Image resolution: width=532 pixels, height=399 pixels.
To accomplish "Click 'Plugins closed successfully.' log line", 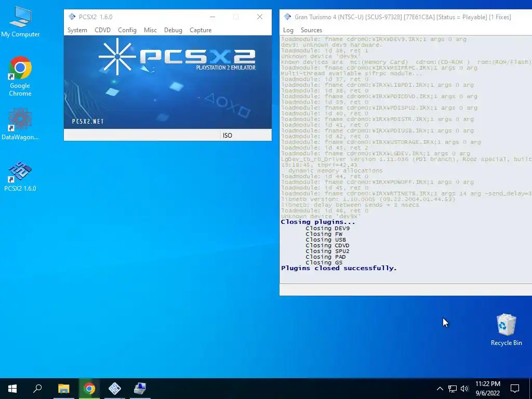I will pyautogui.click(x=339, y=268).
